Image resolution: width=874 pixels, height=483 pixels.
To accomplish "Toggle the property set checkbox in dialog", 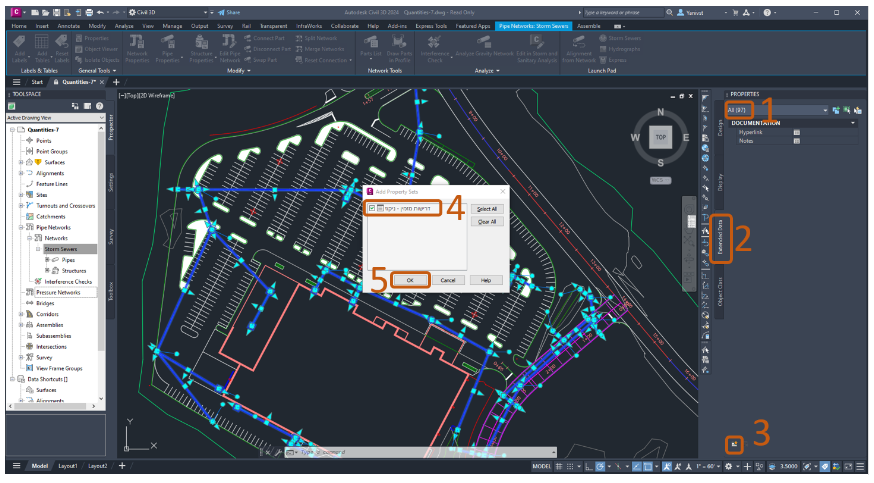I will tap(372, 208).
